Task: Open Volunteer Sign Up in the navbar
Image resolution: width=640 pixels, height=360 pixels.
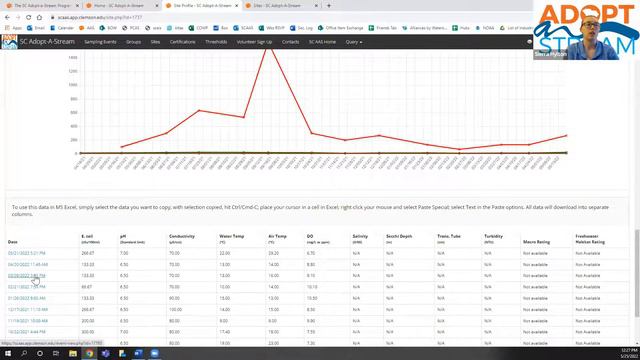Action: (x=254, y=42)
